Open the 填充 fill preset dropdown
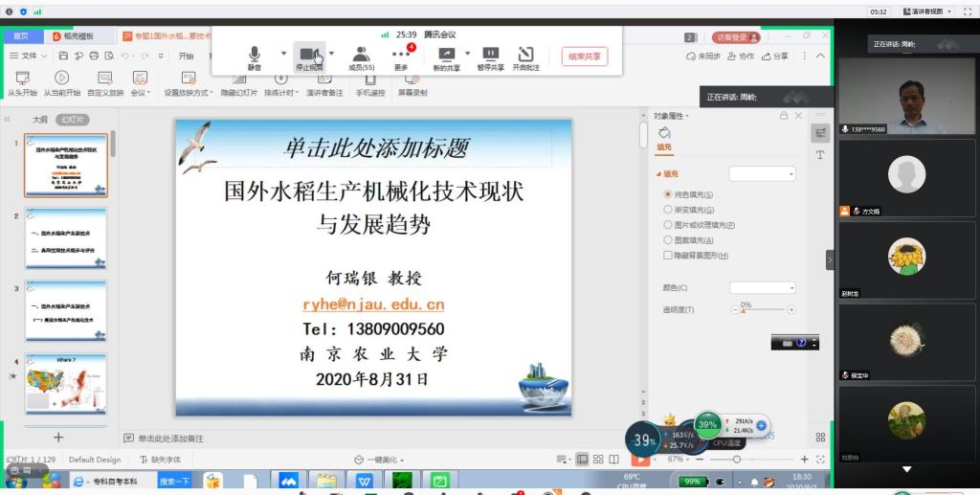Image resolution: width=980 pixels, height=495 pixels. (762, 174)
